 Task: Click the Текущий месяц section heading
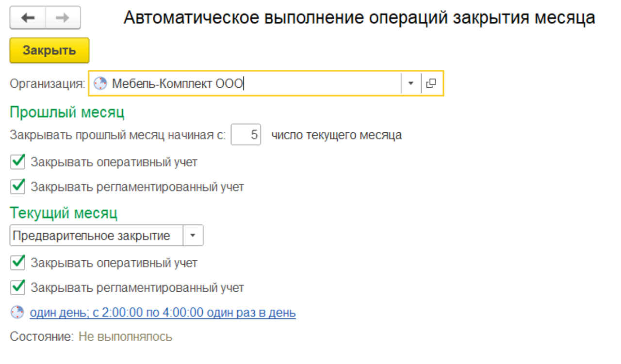point(64,213)
